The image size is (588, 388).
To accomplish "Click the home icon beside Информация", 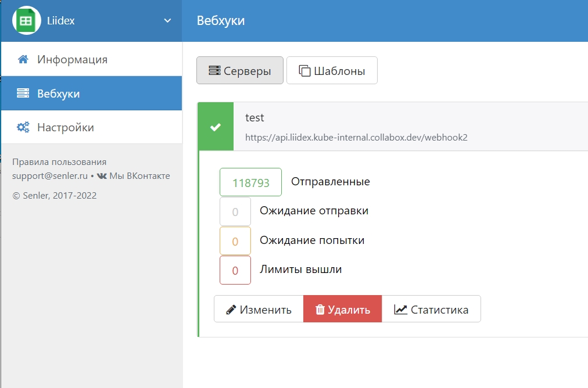I will click(x=23, y=59).
